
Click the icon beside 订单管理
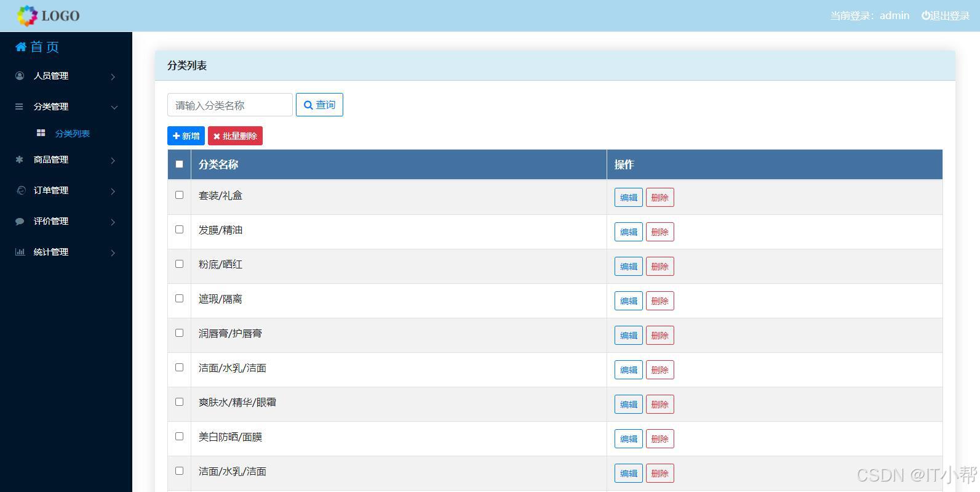[20, 190]
